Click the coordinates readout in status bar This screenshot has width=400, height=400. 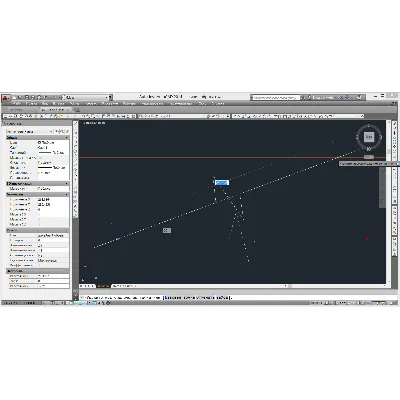point(21,303)
